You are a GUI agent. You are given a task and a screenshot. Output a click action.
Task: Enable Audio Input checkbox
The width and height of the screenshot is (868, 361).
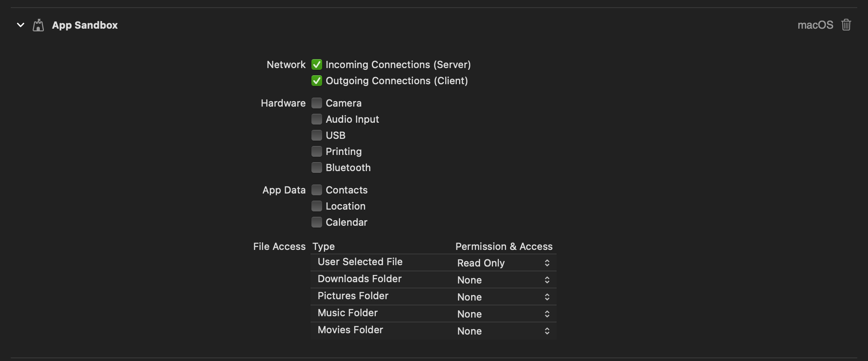[317, 119]
